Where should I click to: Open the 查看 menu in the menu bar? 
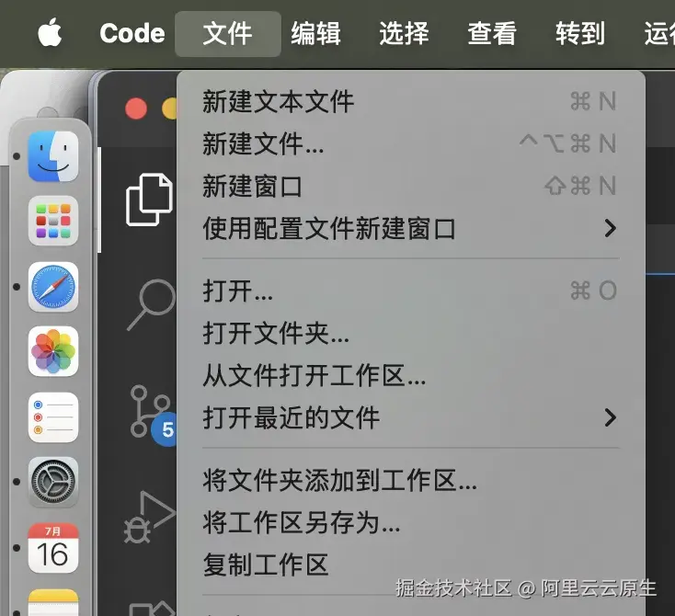click(492, 34)
